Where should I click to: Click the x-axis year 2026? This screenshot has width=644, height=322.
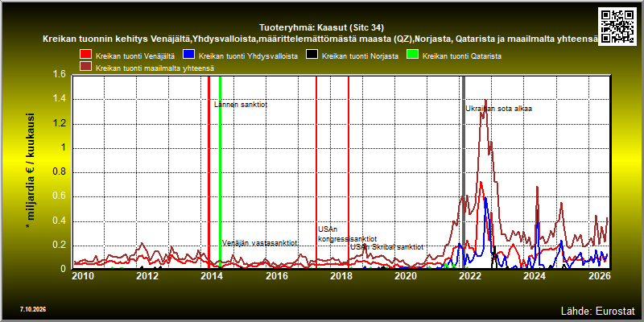tap(600, 276)
